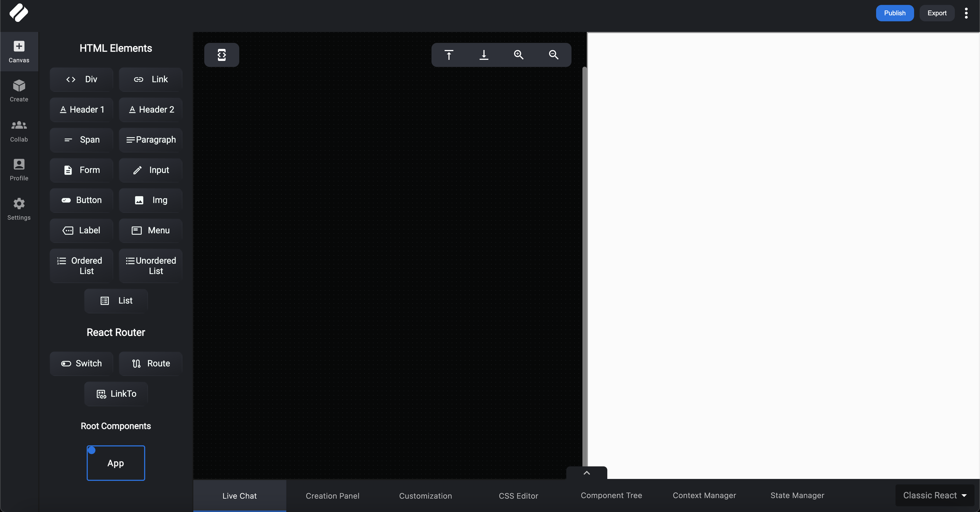
Task: Click the zoom out magnifier icon
Action: [553, 55]
